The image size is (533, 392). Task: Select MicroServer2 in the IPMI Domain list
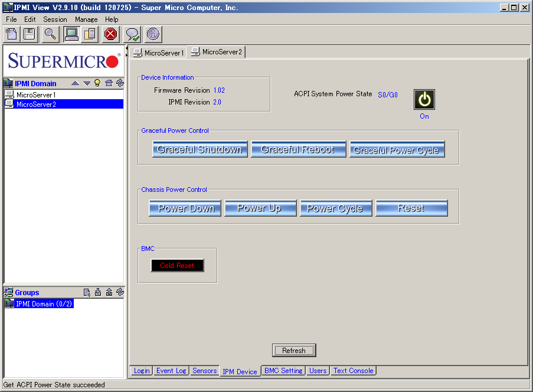click(64, 104)
